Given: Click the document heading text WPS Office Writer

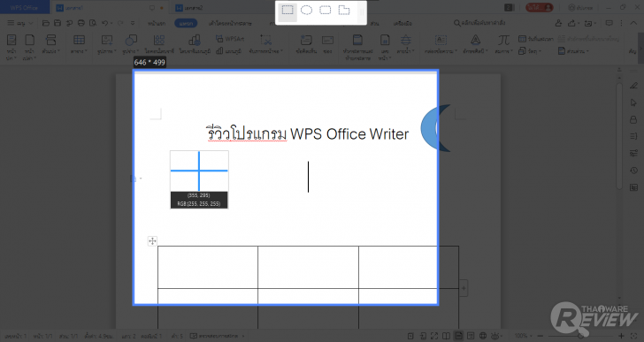Looking at the screenshot, I should (349, 134).
